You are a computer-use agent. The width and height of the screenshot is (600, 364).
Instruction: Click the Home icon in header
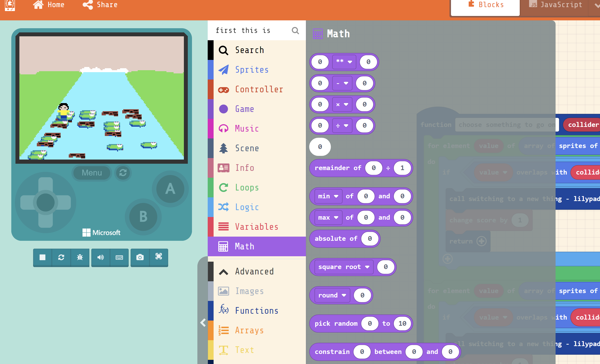tap(38, 5)
